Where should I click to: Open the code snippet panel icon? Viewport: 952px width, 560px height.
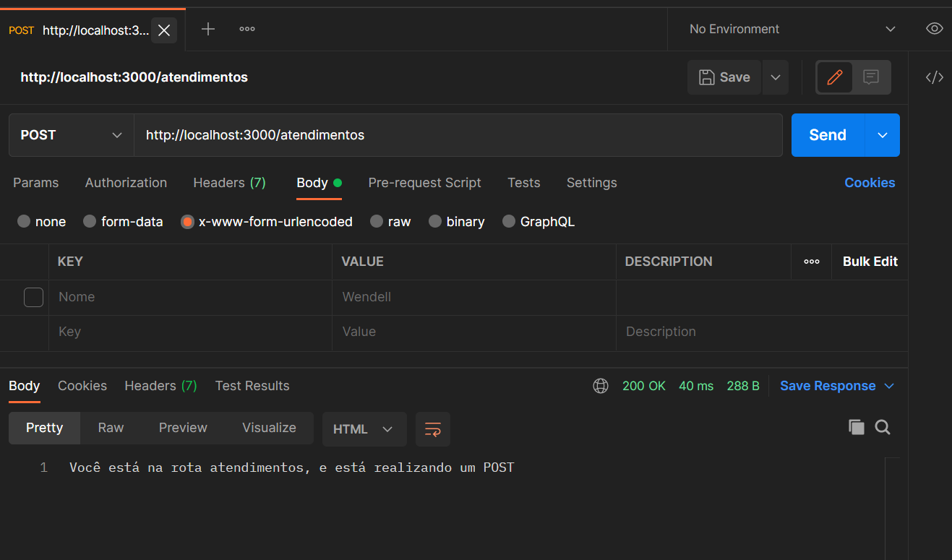935,77
